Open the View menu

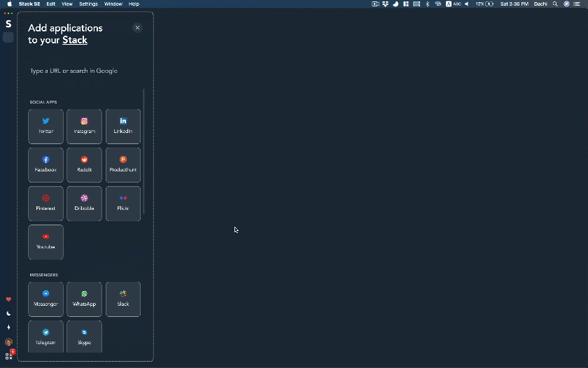[67, 3]
